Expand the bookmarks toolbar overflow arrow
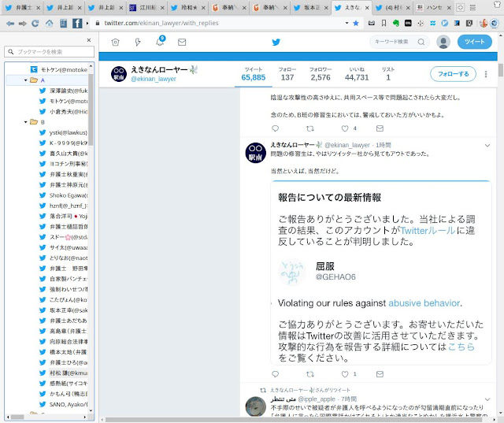The image size is (504, 423). 87,23
